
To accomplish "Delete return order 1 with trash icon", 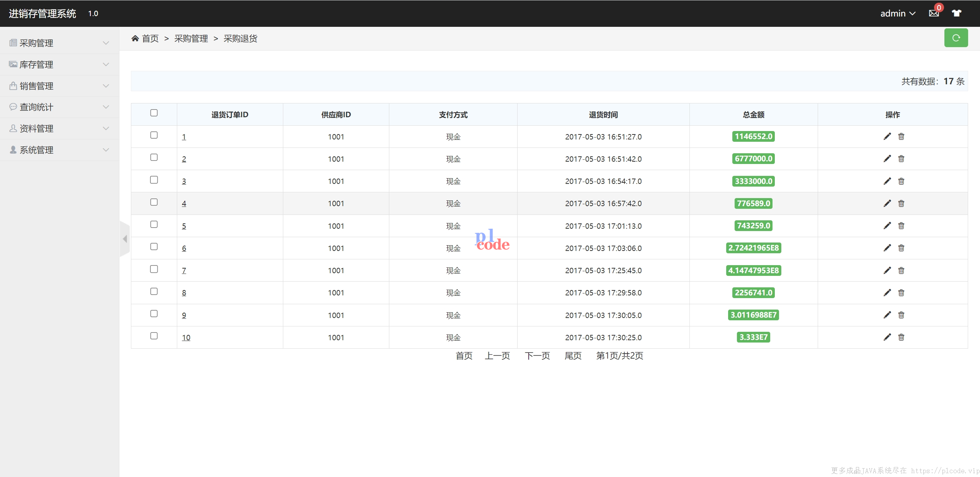I will point(901,136).
